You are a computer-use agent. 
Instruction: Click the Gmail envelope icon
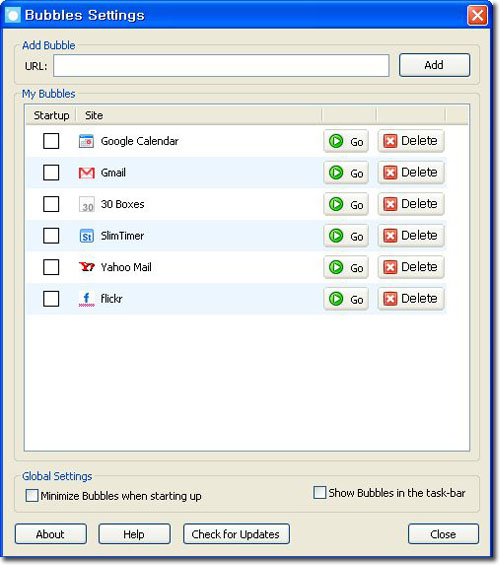[86, 173]
